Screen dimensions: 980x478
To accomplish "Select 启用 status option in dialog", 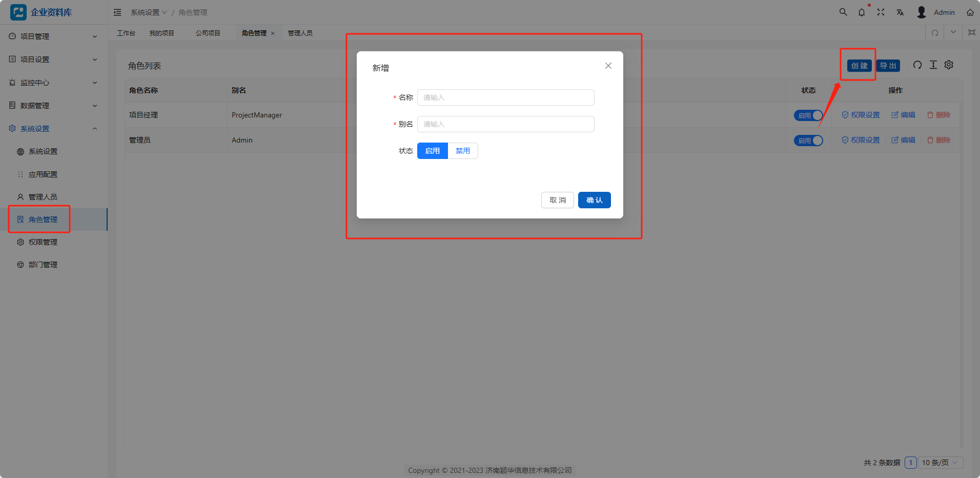I will click(433, 151).
